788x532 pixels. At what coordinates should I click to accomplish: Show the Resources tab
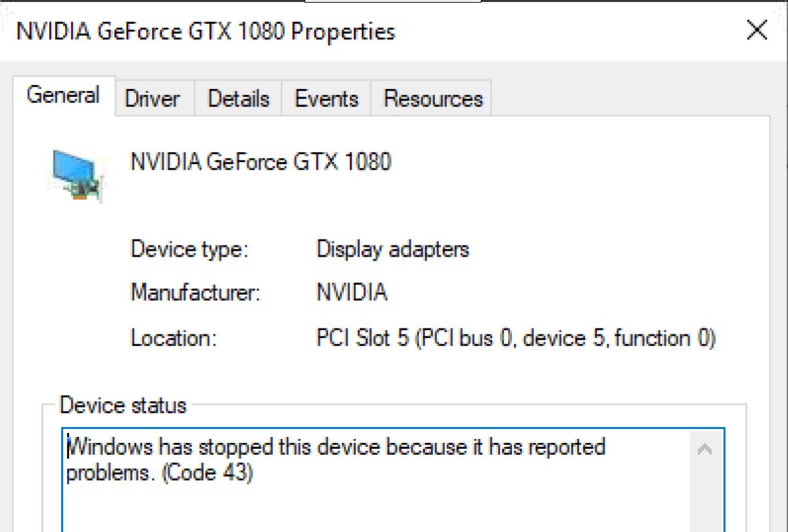click(433, 99)
